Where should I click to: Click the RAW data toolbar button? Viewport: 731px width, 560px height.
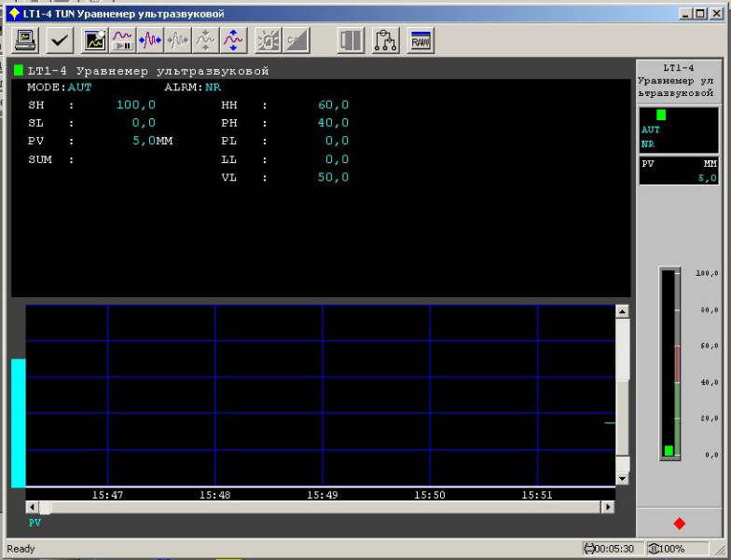[x=421, y=40]
